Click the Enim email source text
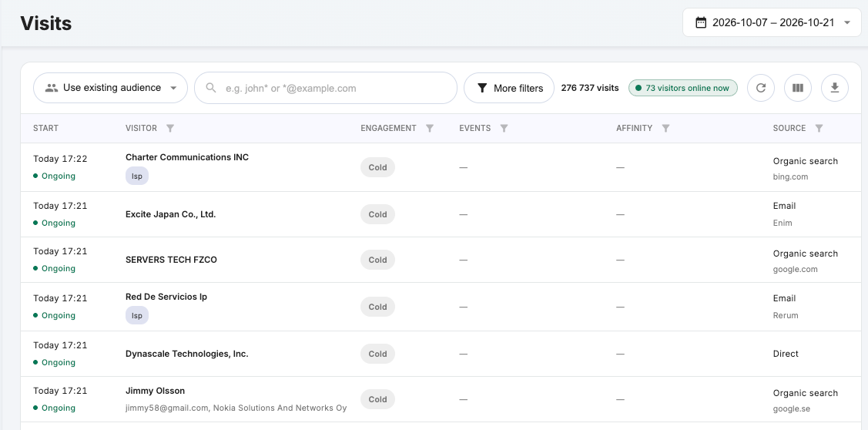 783,223
